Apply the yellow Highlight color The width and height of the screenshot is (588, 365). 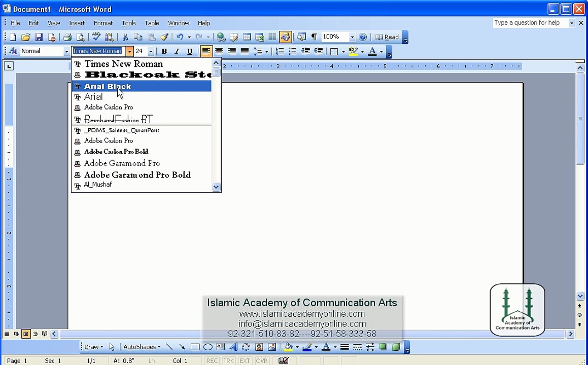pyautogui.click(x=353, y=51)
